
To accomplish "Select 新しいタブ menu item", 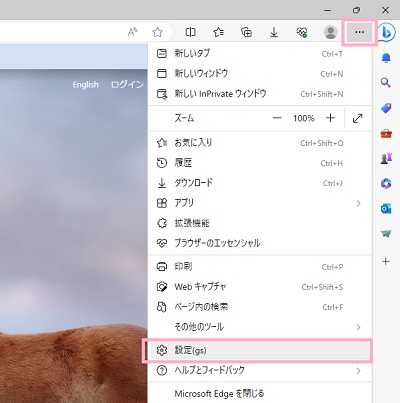I will pyautogui.click(x=260, y=53).
